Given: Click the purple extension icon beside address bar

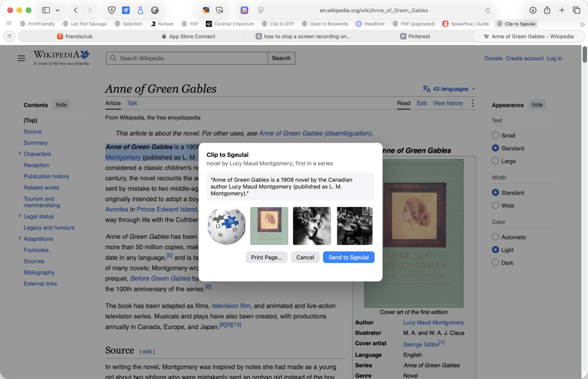Looking at the screenshot, I should pos(244,10).
